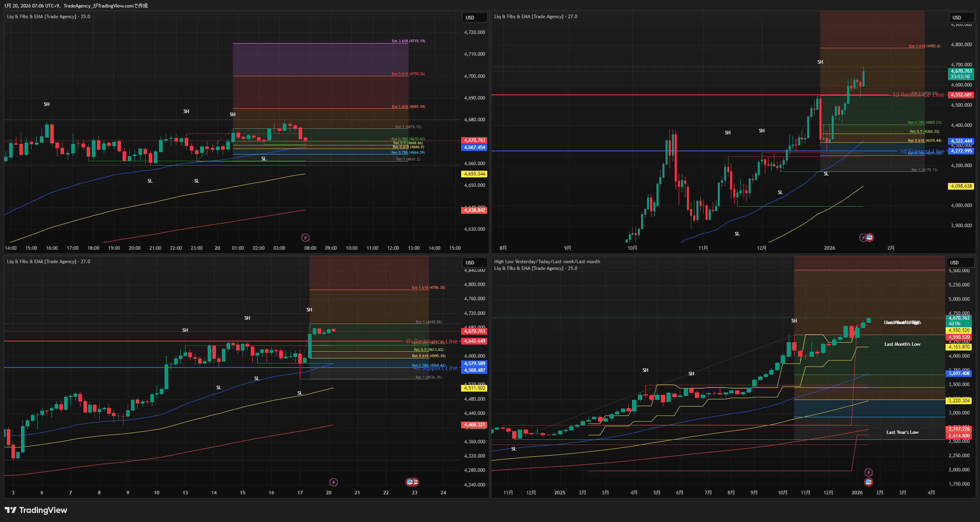Click the lightning icon in top-right daily chart
The height and width of the screenshot is (522, 980).
pyautogui.click(x=863, y=237)
